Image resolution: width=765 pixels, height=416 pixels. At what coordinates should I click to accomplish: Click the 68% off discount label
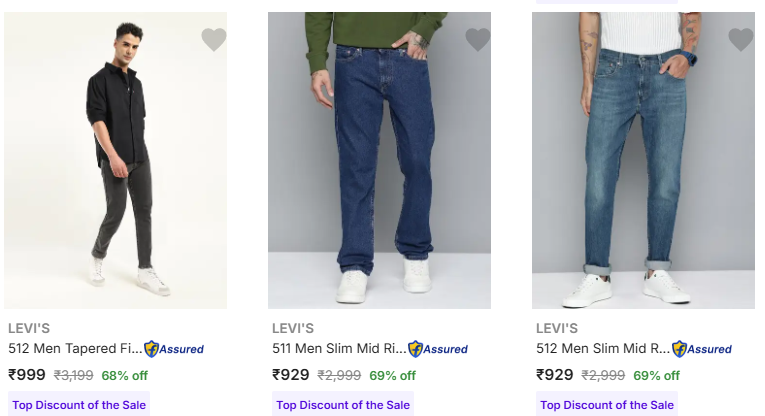coord(125,376)
